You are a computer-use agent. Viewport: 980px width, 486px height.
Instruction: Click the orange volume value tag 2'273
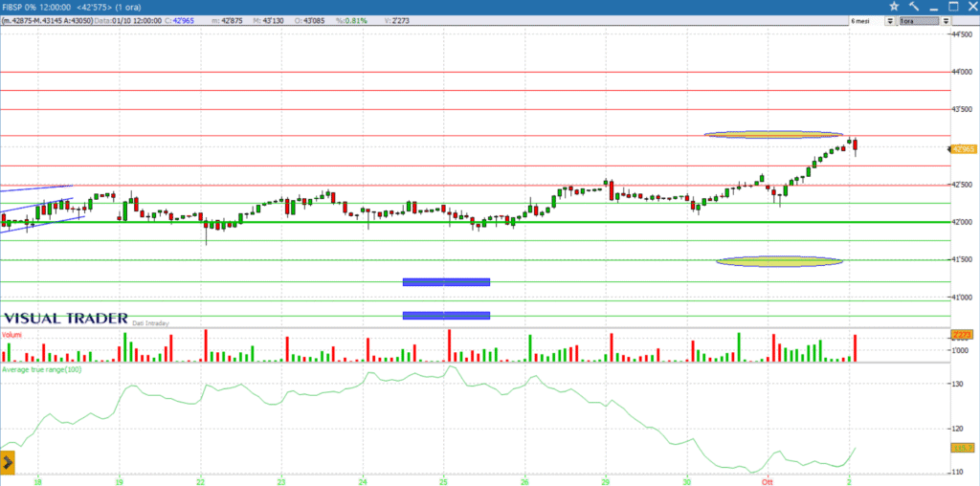961,335
